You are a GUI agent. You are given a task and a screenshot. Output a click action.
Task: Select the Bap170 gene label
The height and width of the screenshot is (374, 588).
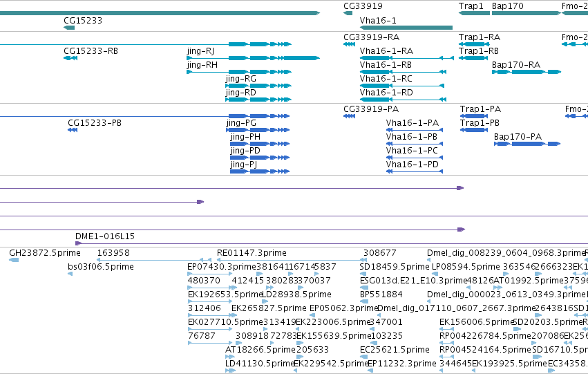pyautogui.click(x=507, y=6)
